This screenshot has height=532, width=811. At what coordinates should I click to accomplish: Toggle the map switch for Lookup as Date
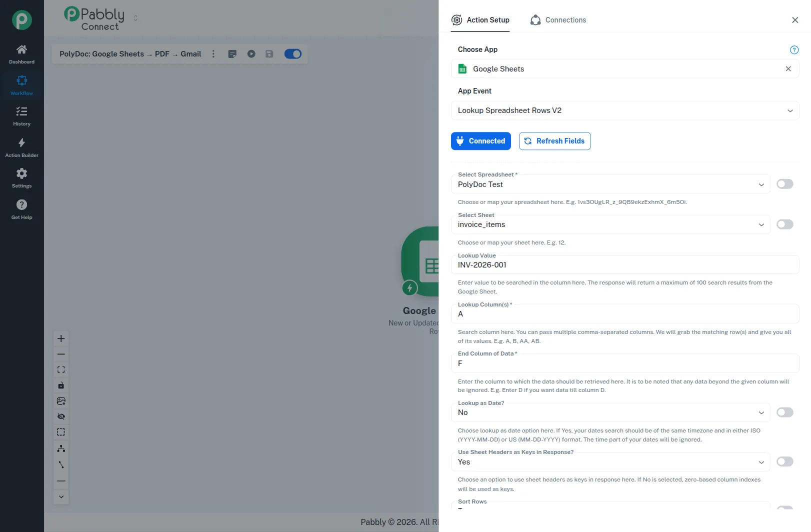coord(785,412)
